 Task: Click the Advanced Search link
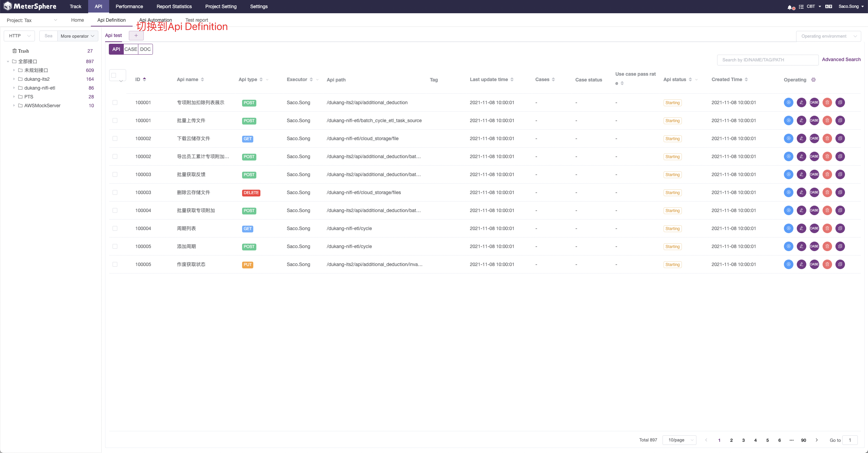click(x=842, y=59)
